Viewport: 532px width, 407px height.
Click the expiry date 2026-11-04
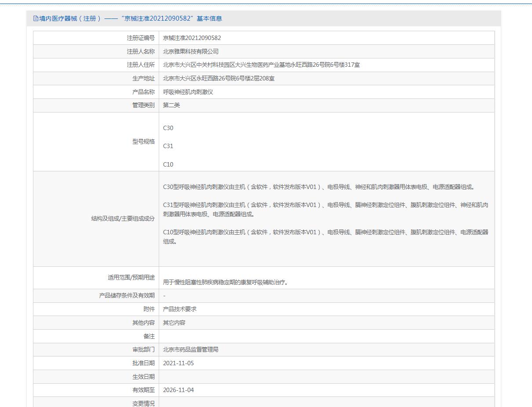pos(179,390)
